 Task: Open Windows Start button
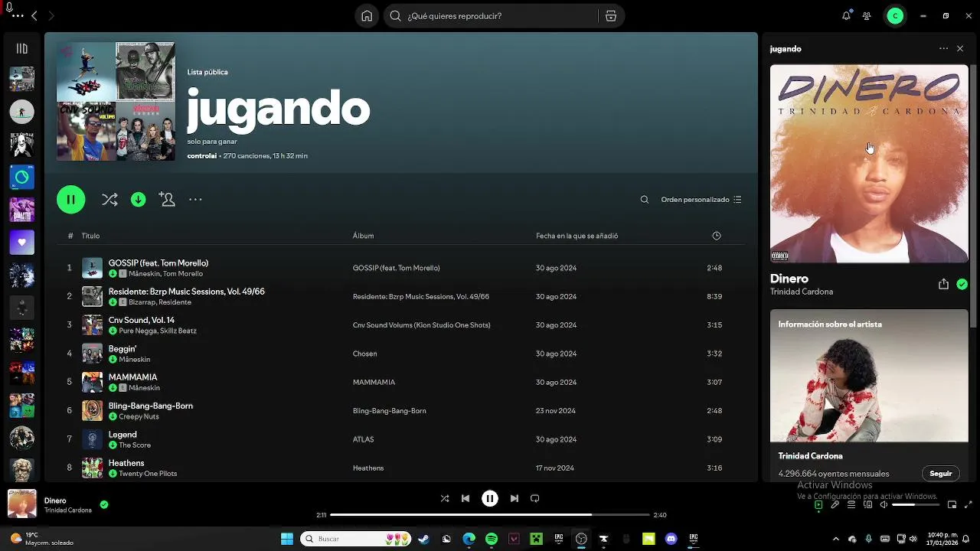[x=287, y=539]
